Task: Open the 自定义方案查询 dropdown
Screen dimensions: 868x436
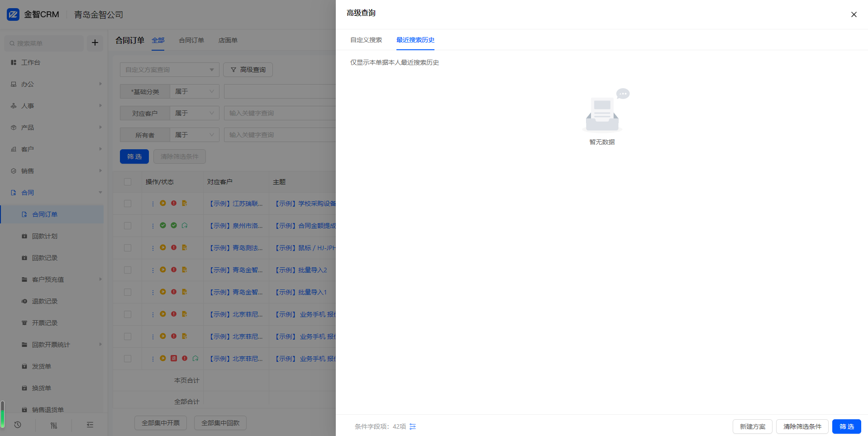Action: pos(170,70)
